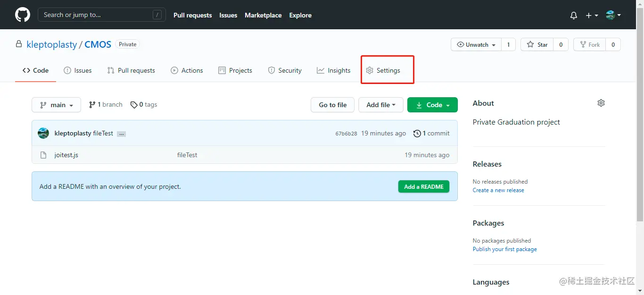Screen dimensions: 644x295
Task: Expand the commit message ellipsis
Action: pyautogui.click(x=121, y=134)
